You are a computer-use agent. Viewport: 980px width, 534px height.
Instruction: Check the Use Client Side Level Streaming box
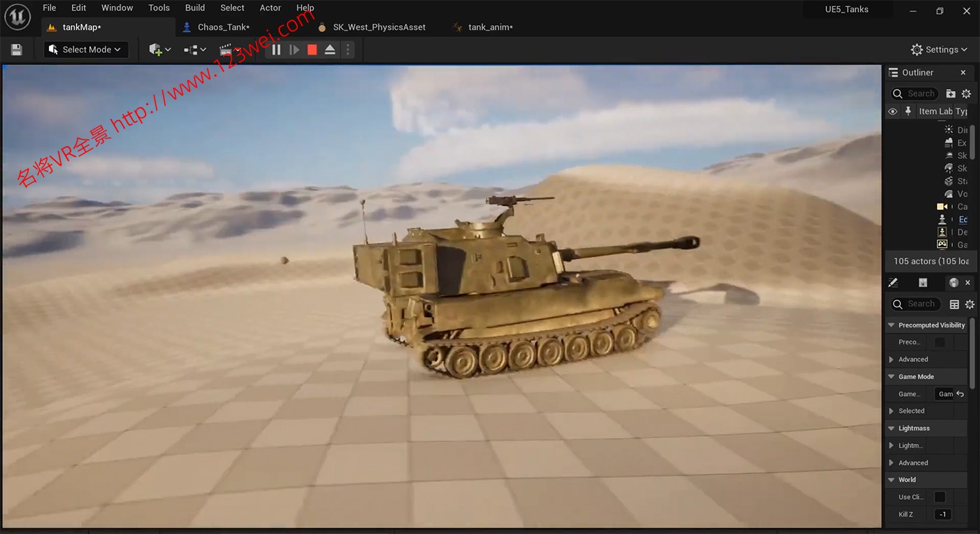(940, 497)
